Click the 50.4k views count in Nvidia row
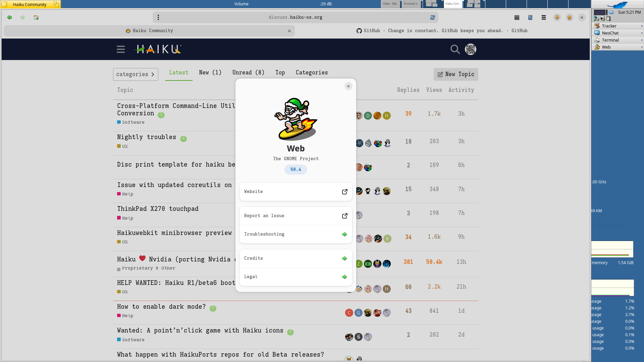The height and width of the screenshot is (362, 644). [434, 262]
